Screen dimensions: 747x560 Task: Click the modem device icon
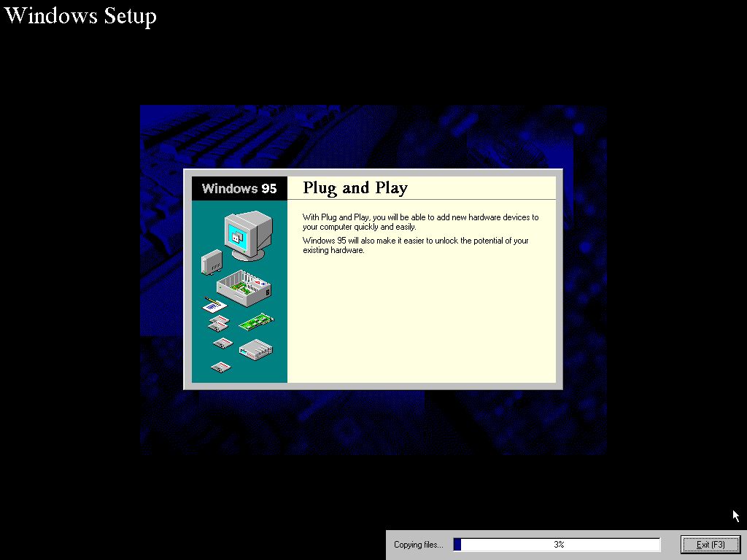coord(256,350)
